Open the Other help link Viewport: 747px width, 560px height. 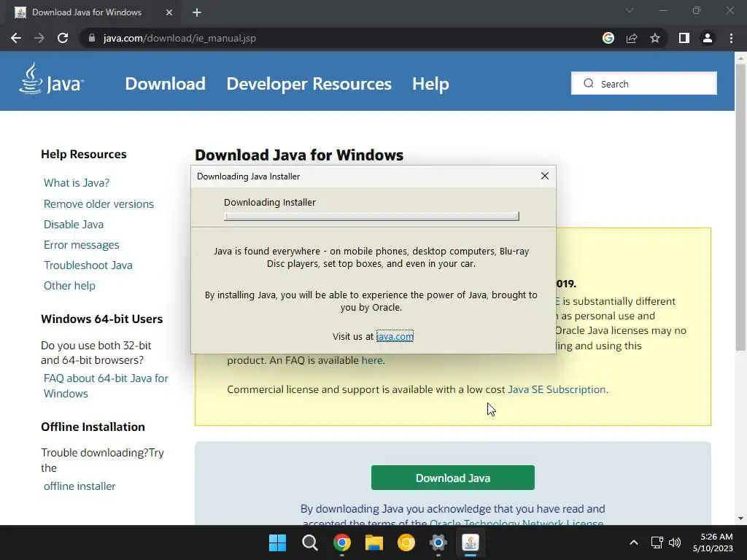coord(69,286)
